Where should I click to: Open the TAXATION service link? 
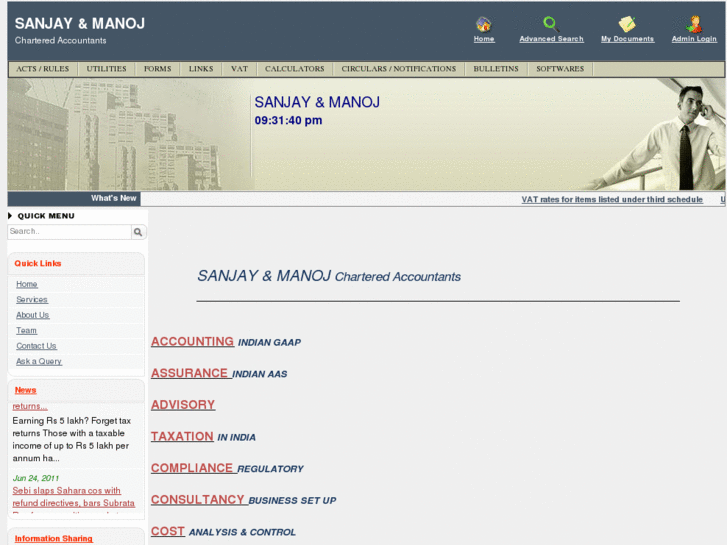(x=182, y=436)
